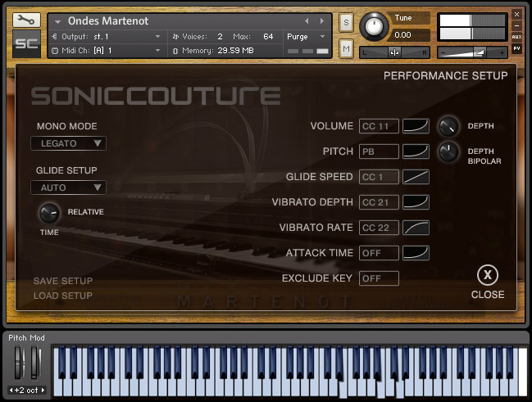
Task: Click the GLIDE SPEED CC 1 field
Action: coord(379,177)
